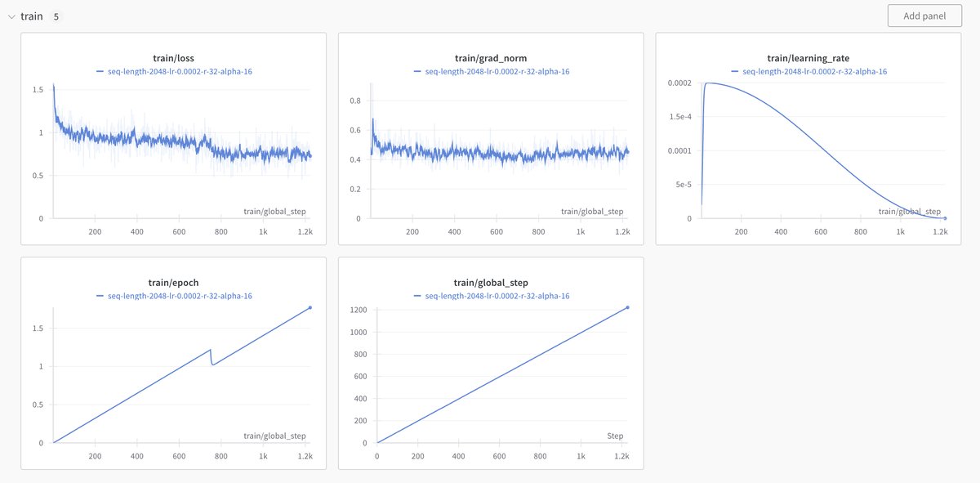
Task: Click the Add panel button
Action: click(924, 16)
